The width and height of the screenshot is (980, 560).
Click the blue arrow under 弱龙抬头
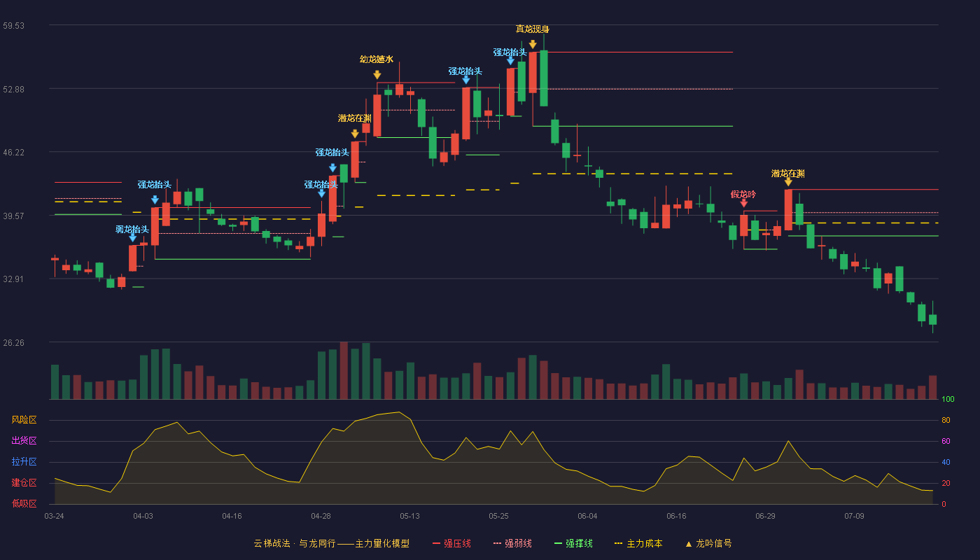coord(132,238)
